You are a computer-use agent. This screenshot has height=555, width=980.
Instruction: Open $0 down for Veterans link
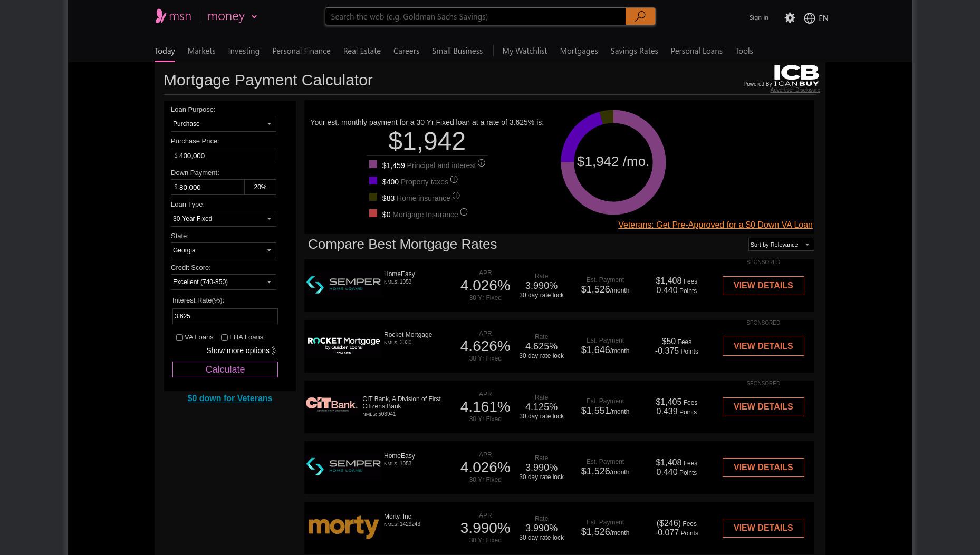[x=229, y=398]
